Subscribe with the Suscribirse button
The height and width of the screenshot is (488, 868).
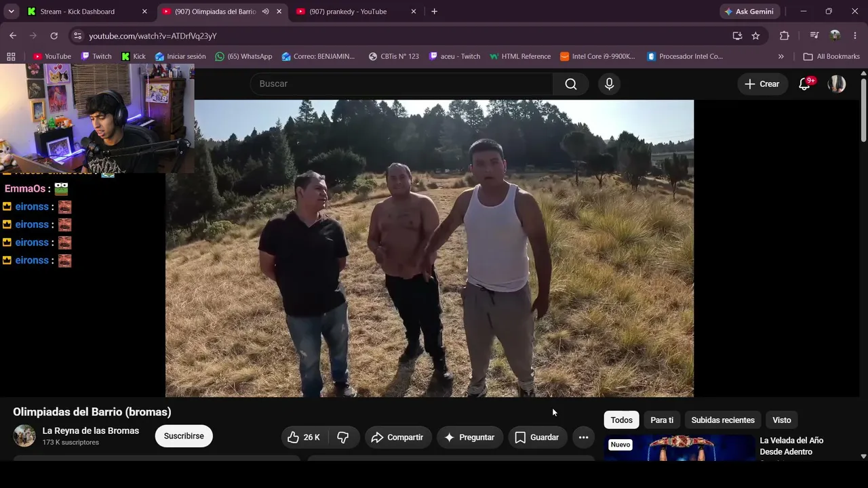tap(184, 436)
